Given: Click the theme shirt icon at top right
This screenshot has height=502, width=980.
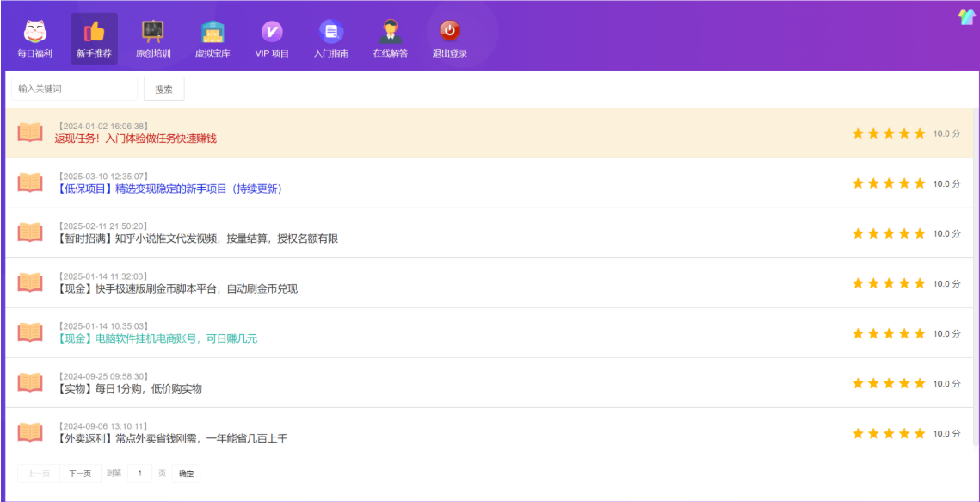Looking at the screenshot, I should click(x=965, y=17).
